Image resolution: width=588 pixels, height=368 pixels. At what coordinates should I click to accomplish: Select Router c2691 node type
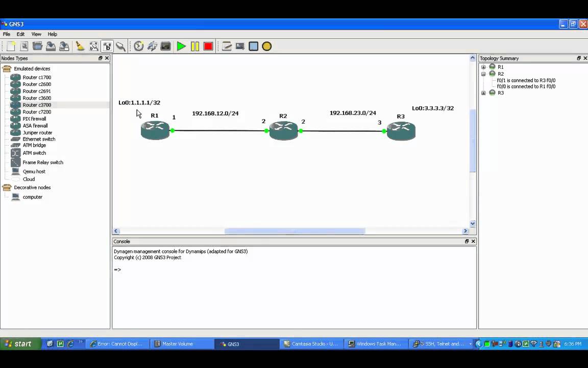(37, 91)
